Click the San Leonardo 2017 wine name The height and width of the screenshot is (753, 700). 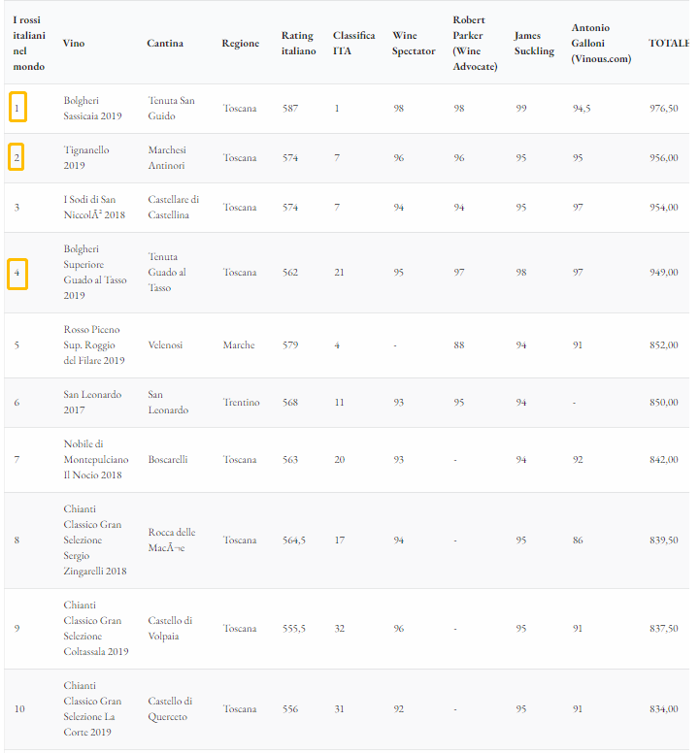coord(92,402)
